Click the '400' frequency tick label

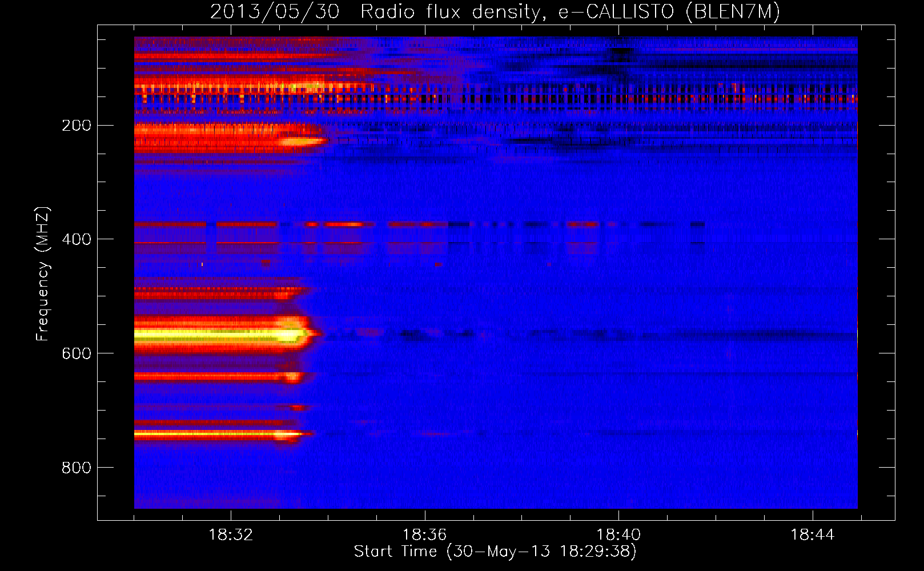tap(77, 239)
